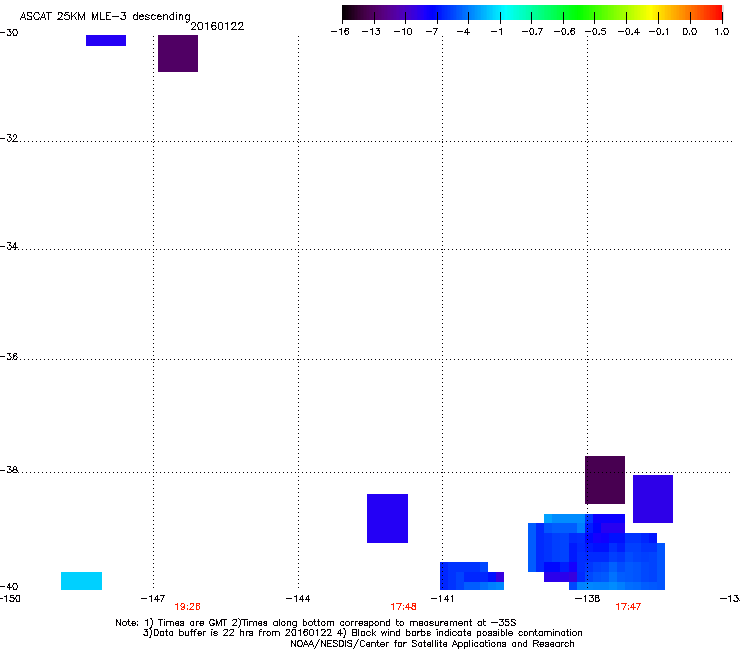This screenshot has height=650, width=740.
Task: Click the light cyan data patch near -40
Action: tap(81, 581)
